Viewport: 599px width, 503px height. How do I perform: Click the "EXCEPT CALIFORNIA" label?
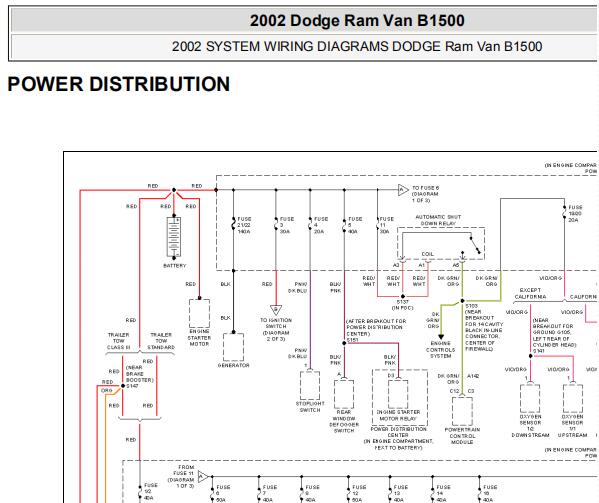click(530, 293)
